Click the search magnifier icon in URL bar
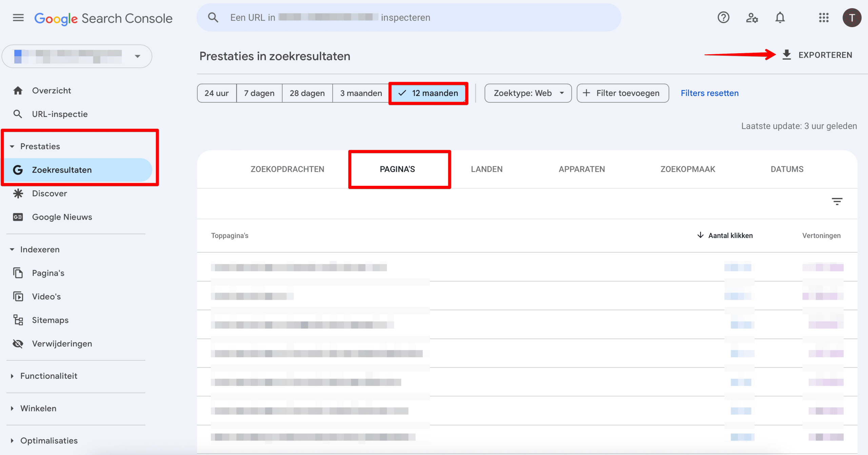The width and height of the screenshot is (868, 455). 213,17
